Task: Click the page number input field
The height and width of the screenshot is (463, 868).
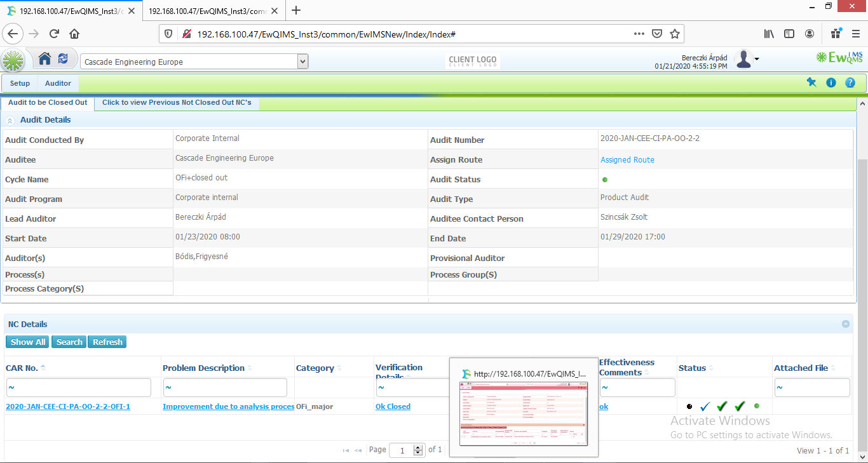Action: 401,450
